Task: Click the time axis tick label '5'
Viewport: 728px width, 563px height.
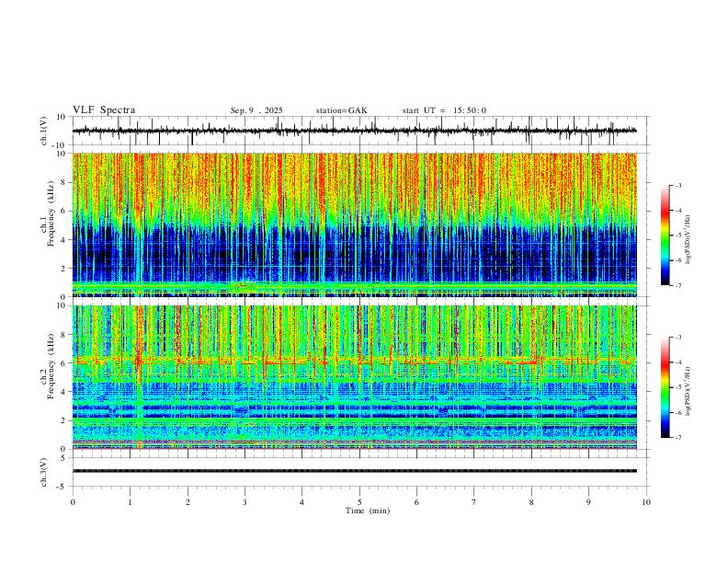Action: click(x=359, y=502)
